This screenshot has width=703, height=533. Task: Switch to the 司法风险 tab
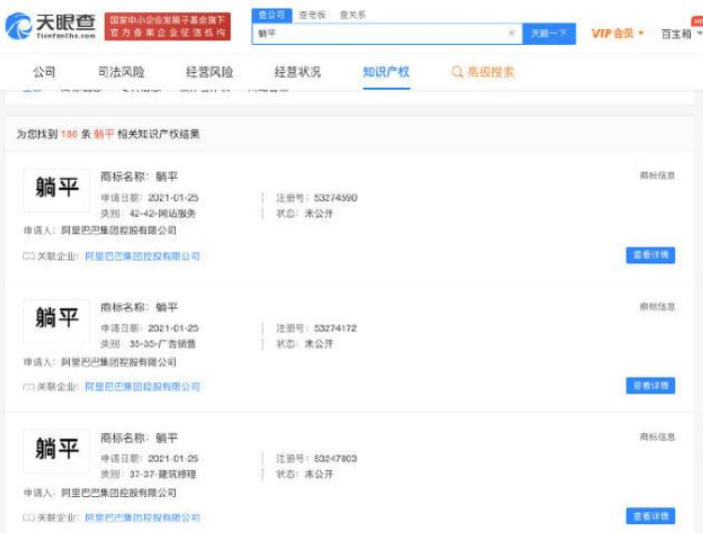tap(121, 72)
